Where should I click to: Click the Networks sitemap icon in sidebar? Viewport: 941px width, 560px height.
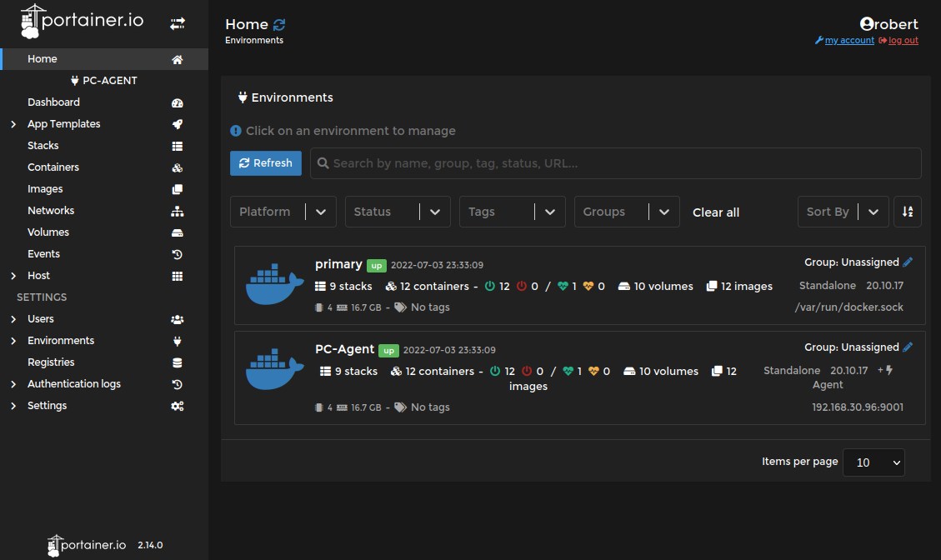[177, 212]
